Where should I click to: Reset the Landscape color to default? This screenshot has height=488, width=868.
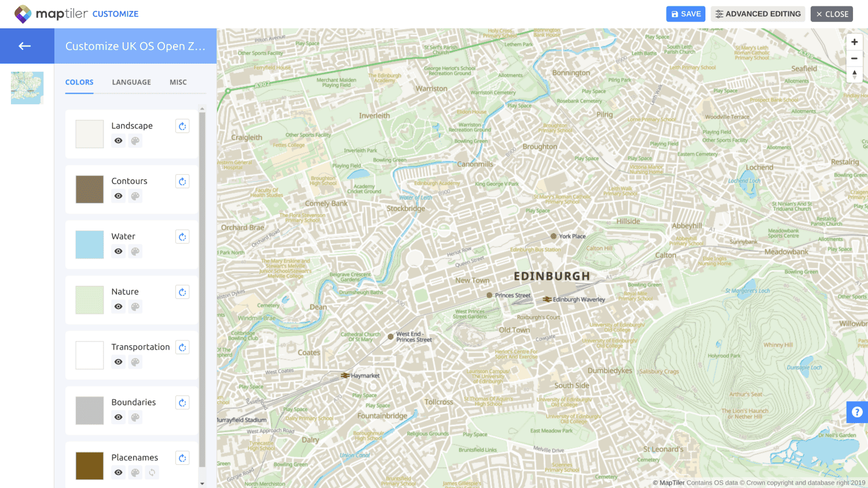(182, 126)
